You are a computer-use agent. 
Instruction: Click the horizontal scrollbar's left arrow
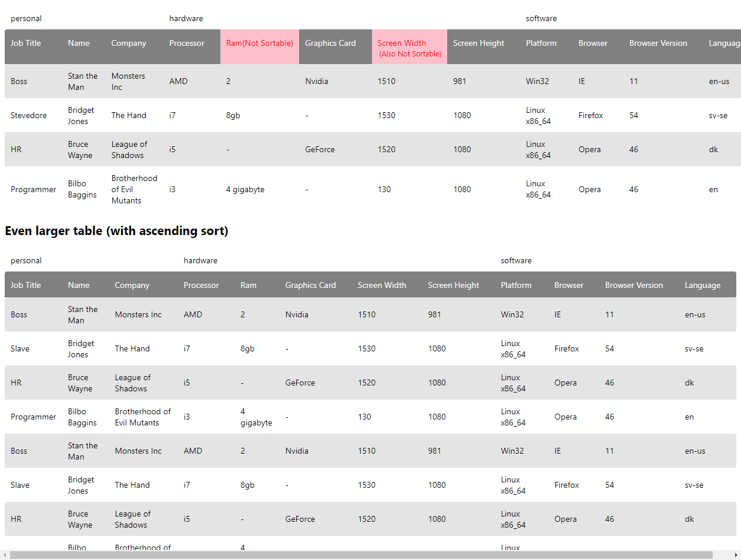point(5,555)
